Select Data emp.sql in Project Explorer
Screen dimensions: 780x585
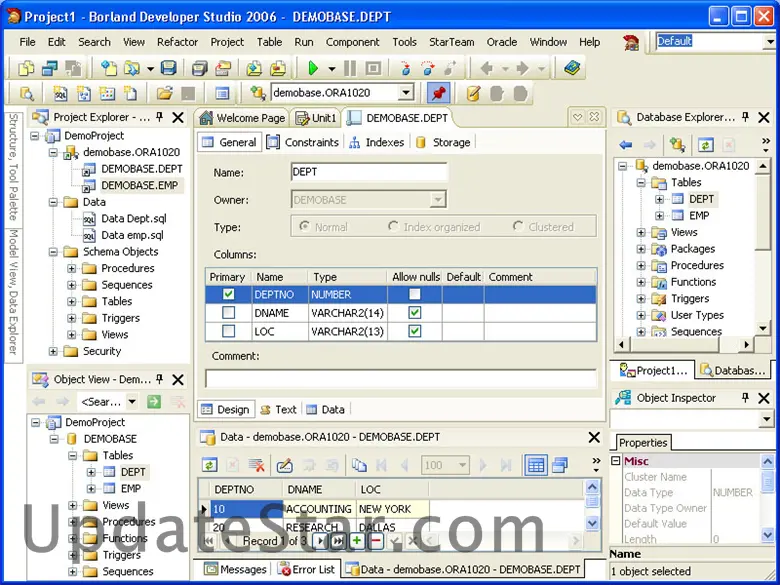tap(132, 235)
